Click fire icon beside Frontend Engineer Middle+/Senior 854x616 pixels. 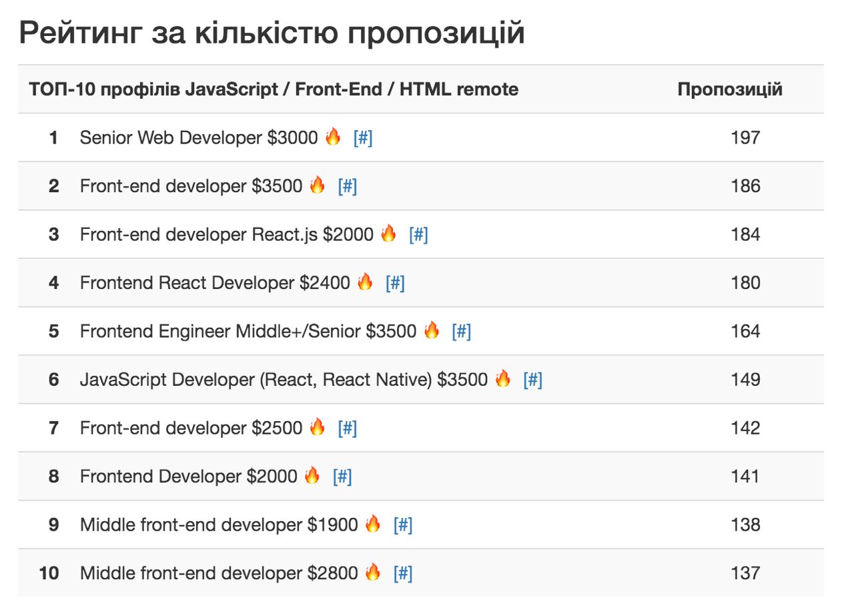tap(432, 330)
